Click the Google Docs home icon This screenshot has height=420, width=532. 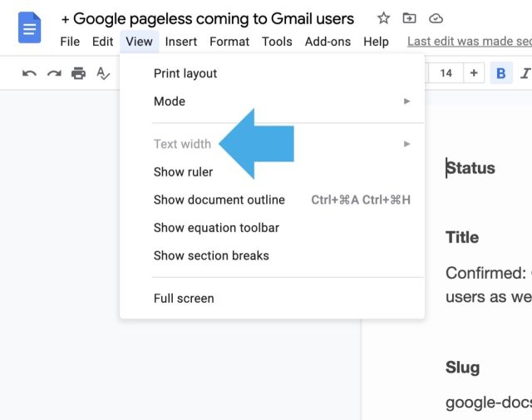30,27
